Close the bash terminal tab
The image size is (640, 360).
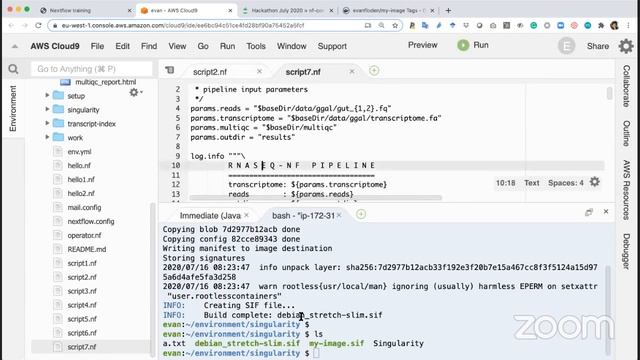pyautogui.click(x=339, y=215)
